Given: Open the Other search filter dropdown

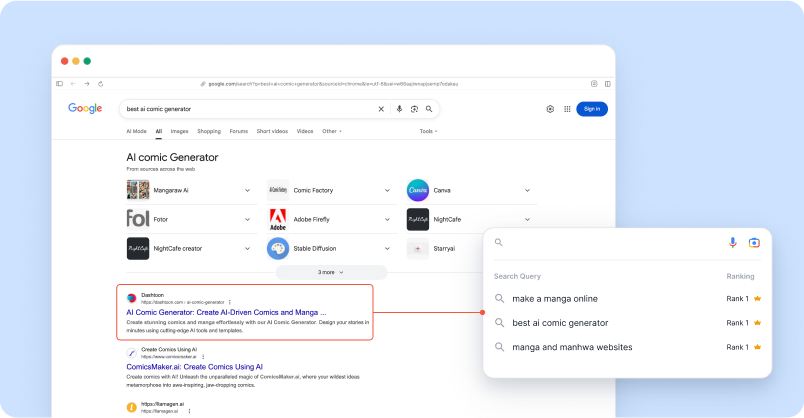Looking at the screenshot, I should [x=332, y=131].
